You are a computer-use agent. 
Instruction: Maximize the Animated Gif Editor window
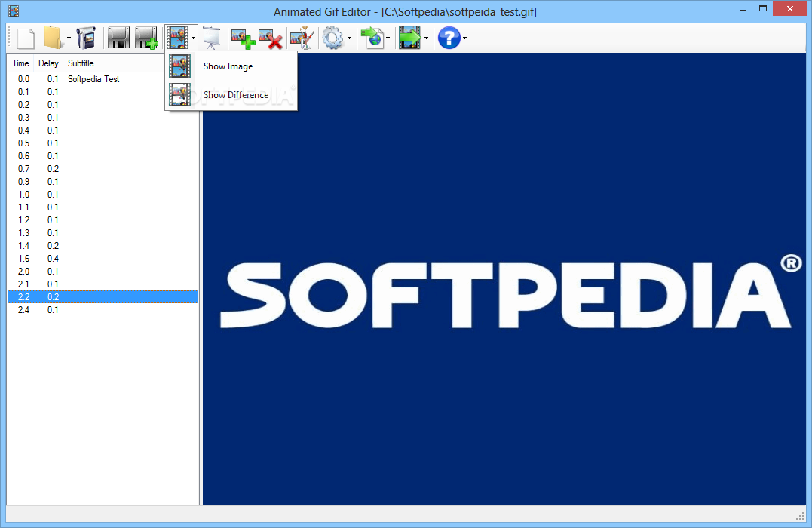[x=763, y=9]
